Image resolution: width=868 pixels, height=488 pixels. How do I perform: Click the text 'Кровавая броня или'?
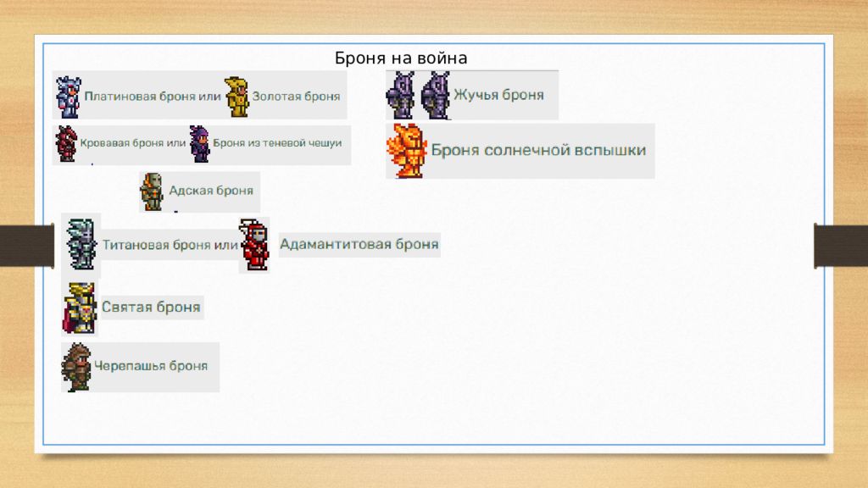tap(133, 142)
